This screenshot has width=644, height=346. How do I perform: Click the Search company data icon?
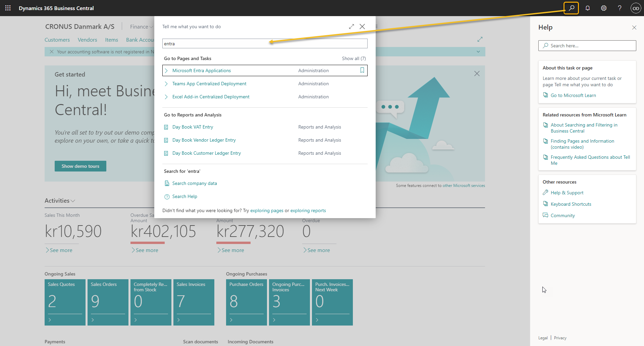point(167,183)
